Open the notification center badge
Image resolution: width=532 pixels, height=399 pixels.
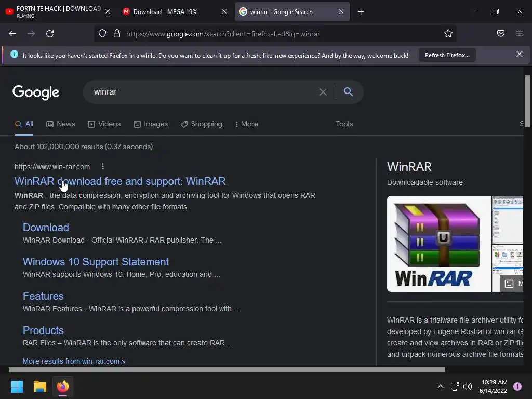[517, 387]
